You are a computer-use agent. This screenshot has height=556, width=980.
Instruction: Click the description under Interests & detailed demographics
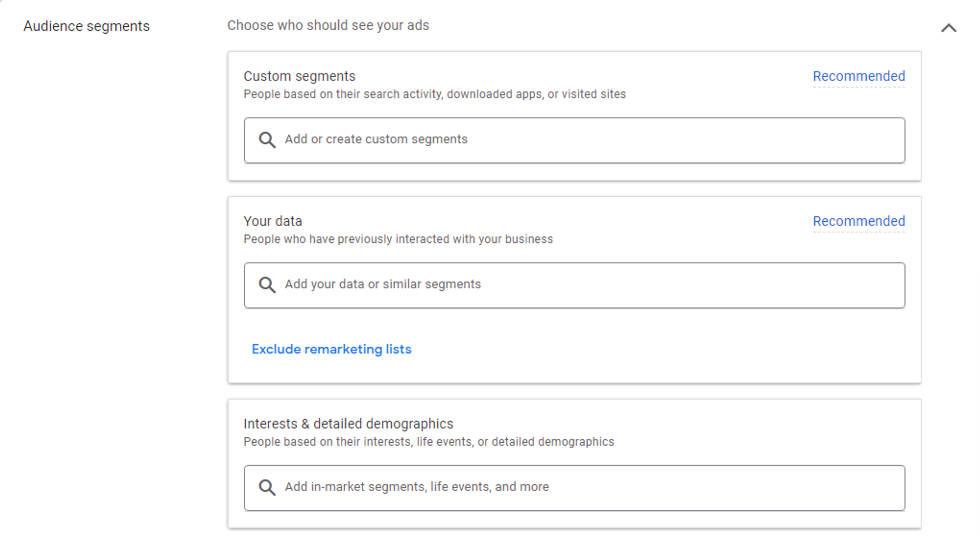click(x=429, y=442)
